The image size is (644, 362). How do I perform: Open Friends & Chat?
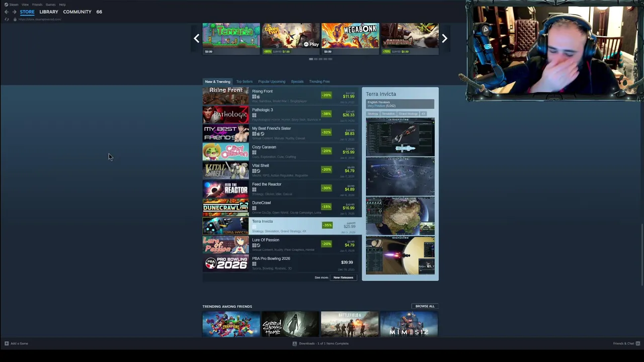[623, 343]
